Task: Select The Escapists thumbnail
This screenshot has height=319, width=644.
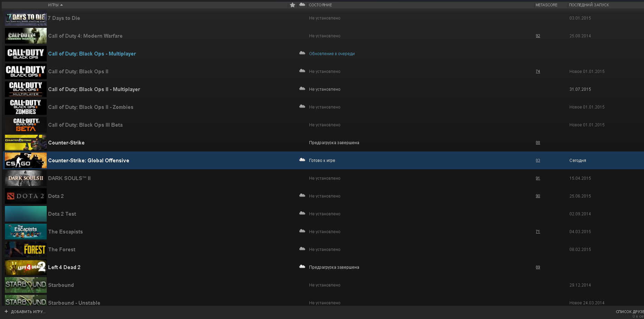Action: [x=26, y=232]
